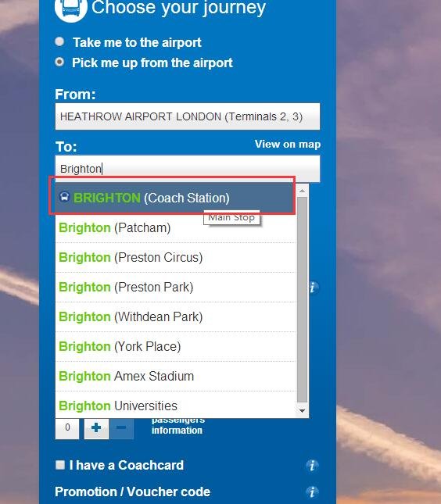The height and width of the screenshot is (504, 441).
Task: Click the info icon beside Promotion / Voucher code
Action: 312,491
